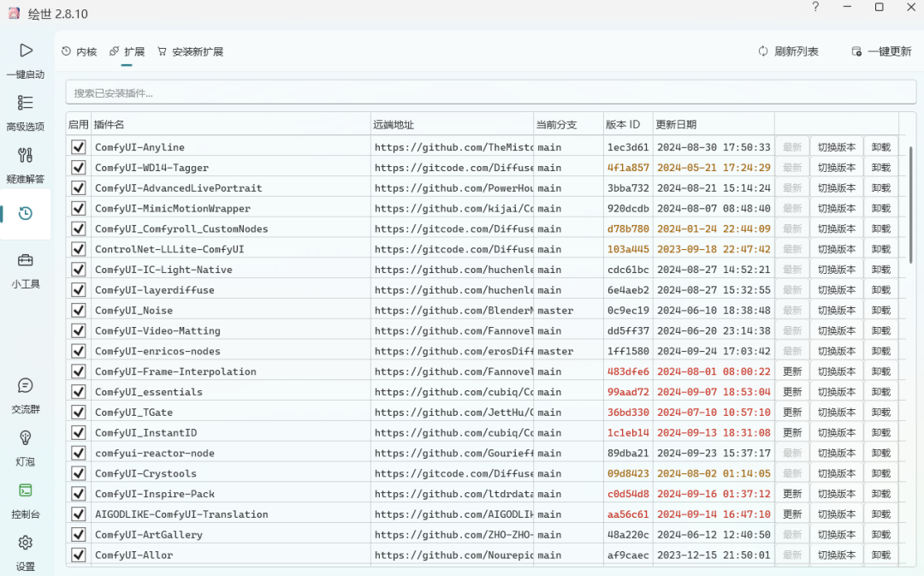Open 疑难解答 tools icon in sidebar
This screenshot has width=924, height=576.
coord(26,155)
